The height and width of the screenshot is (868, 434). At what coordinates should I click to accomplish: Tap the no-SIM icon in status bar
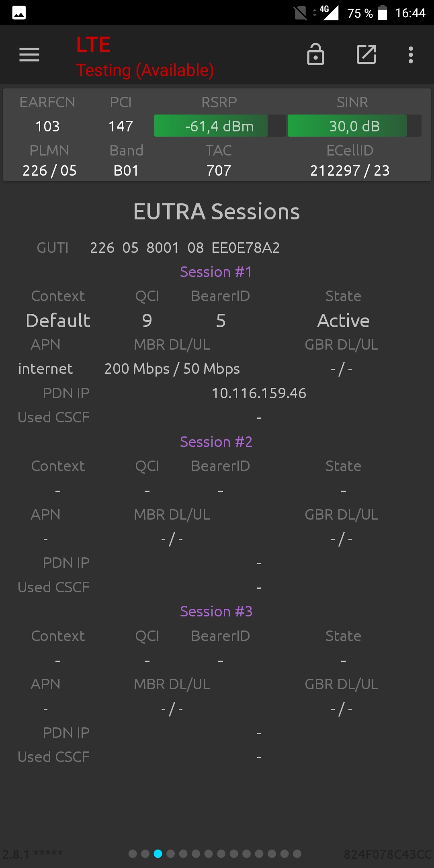tap(300, 13)
